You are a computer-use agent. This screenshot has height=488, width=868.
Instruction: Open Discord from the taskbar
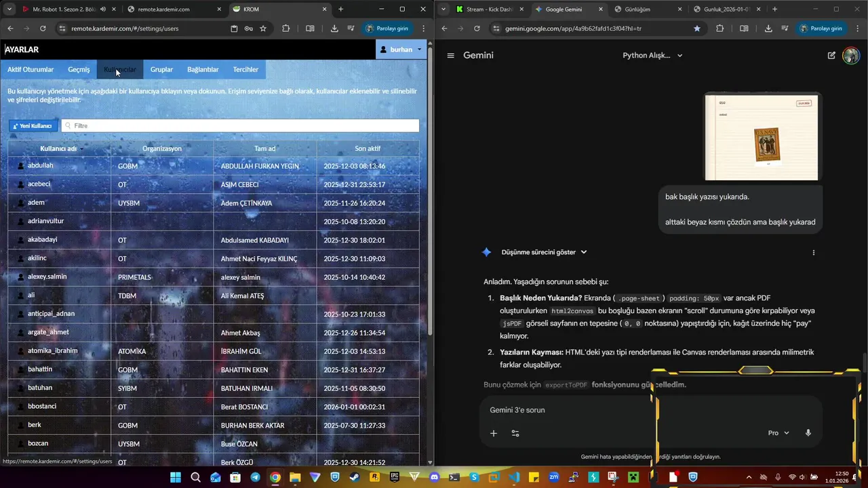click(434, 477)
